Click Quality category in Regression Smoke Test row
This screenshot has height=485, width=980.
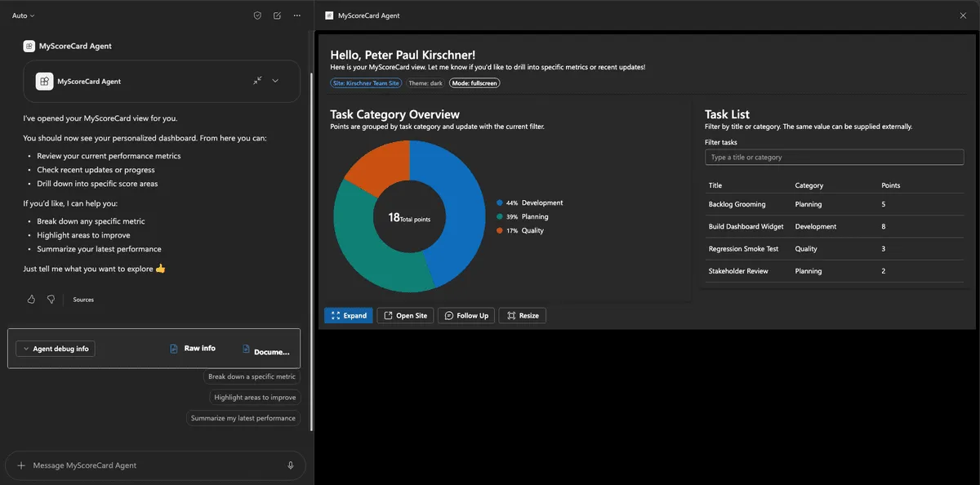pos(806,248)
